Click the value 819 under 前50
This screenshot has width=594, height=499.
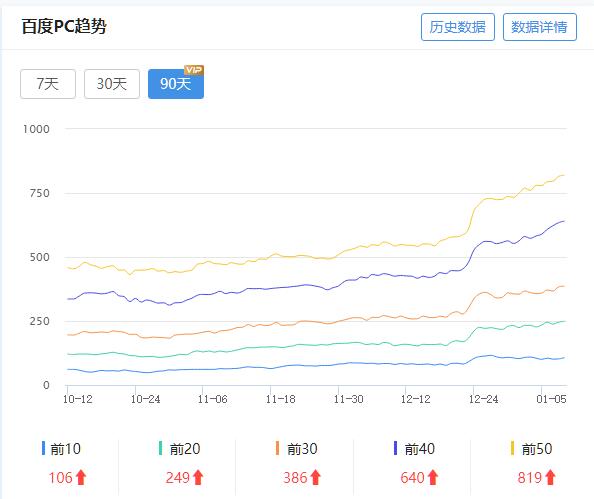[530, 478]
